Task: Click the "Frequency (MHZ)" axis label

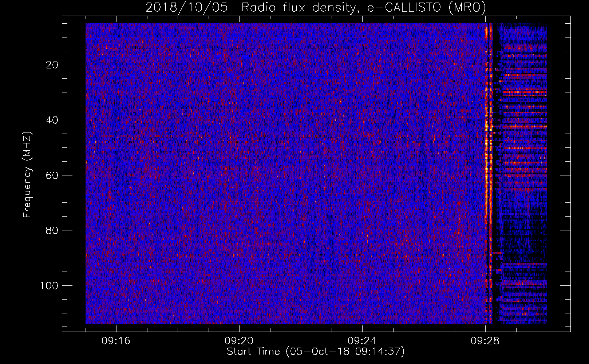Action: click(27, 174)
